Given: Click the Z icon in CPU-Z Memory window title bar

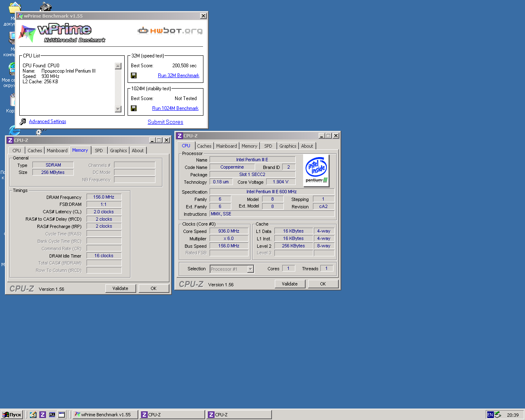Looking at the screenshot, I should 10,140.
